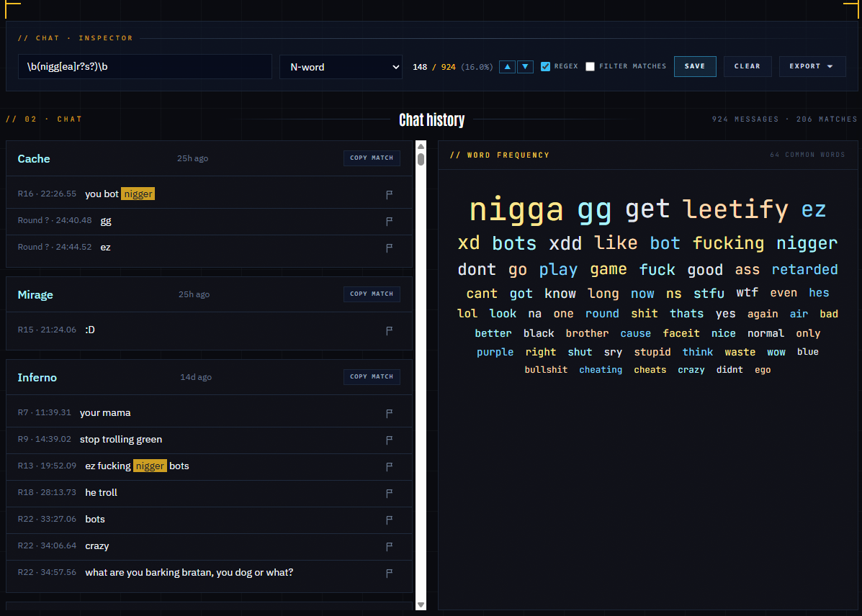Grab the chat history scrollbar thumb
The width and height of the screenshot is (862, 616).
tap(421, 159)
